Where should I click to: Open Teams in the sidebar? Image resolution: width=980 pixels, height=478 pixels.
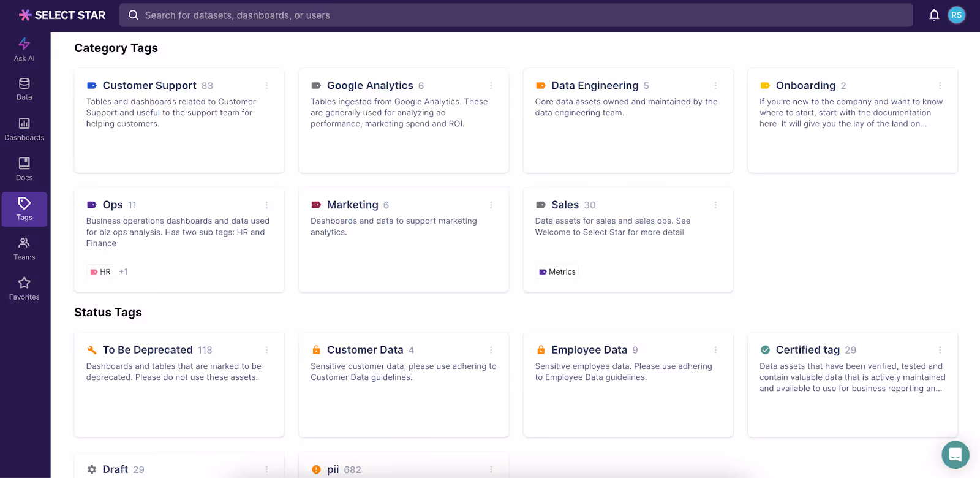pyautogui.click(x=24, y=249)
